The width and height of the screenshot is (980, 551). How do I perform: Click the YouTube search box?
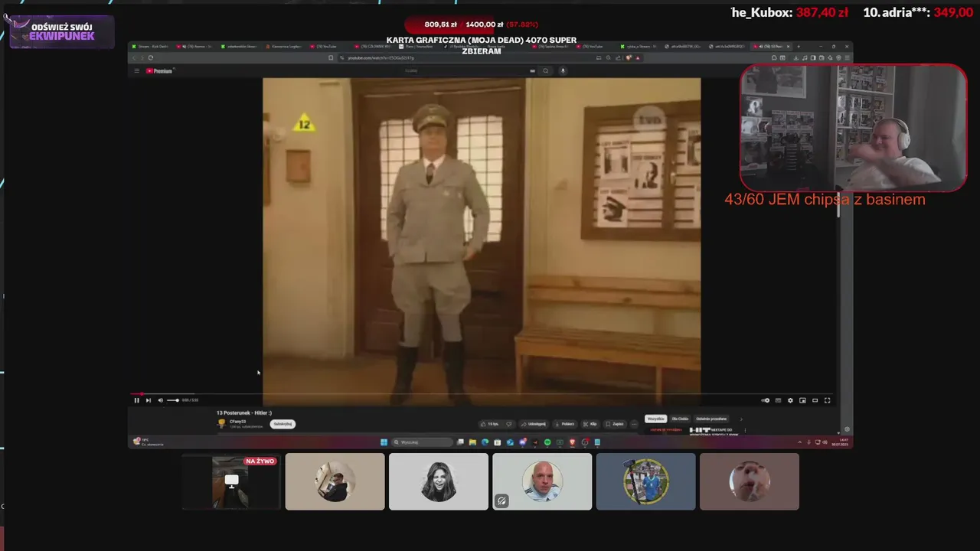[x=467, y=70]
